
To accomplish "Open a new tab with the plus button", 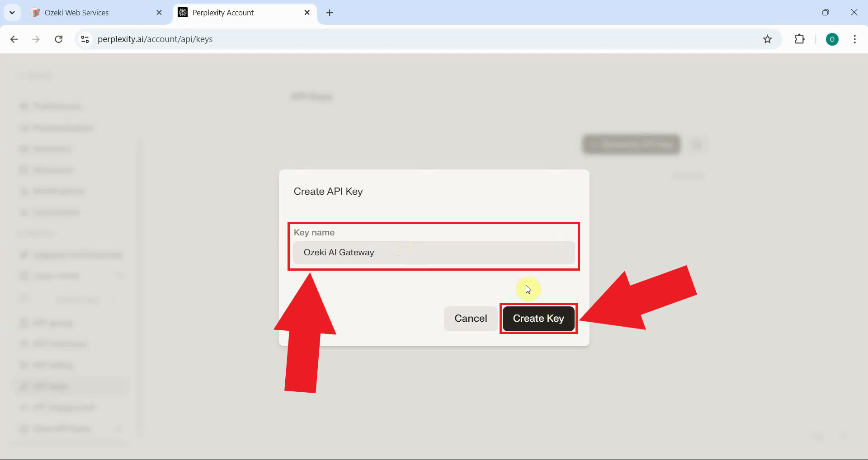I will (330, 13).
